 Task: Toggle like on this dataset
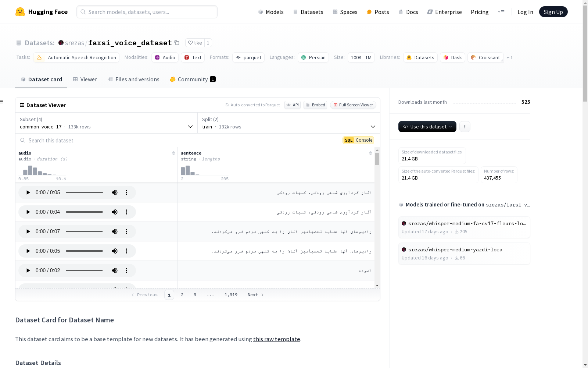pos(195,43)
